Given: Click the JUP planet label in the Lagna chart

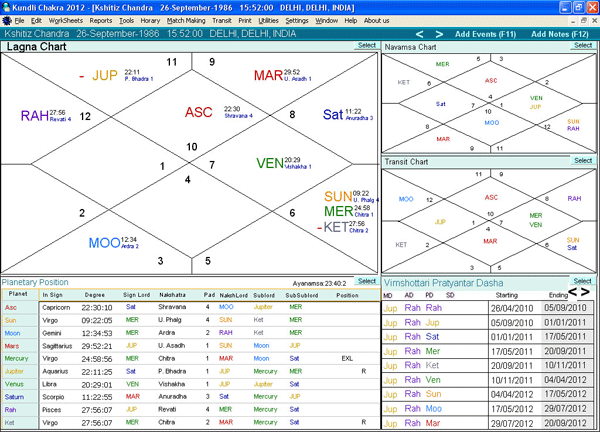Looking at the screenshot, I should pyautogui.click(x=104, y=75).
